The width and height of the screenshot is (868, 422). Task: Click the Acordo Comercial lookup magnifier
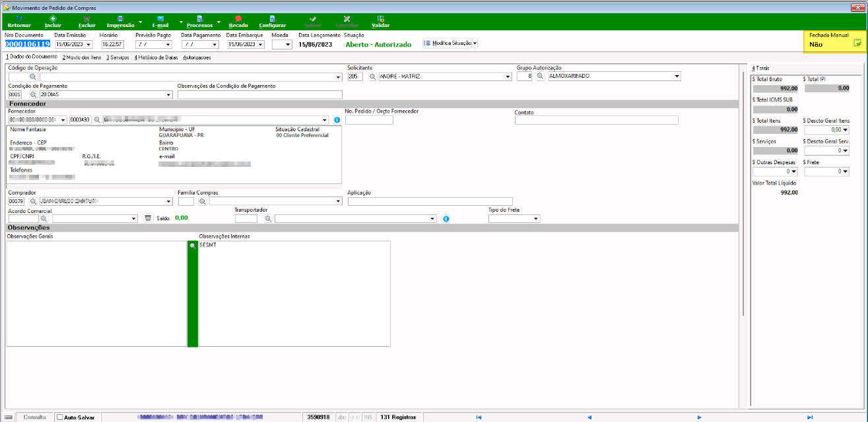click(44, 218)
